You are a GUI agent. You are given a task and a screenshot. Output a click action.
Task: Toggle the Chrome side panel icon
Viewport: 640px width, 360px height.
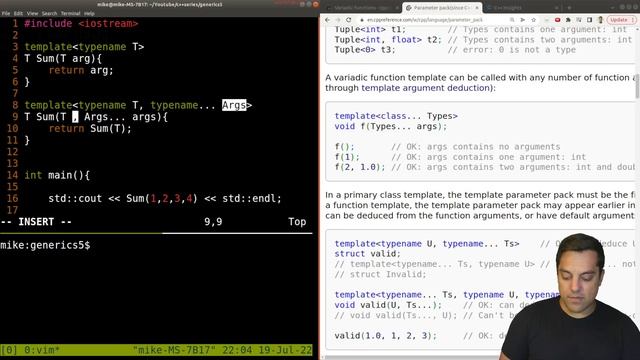[589, 20]
